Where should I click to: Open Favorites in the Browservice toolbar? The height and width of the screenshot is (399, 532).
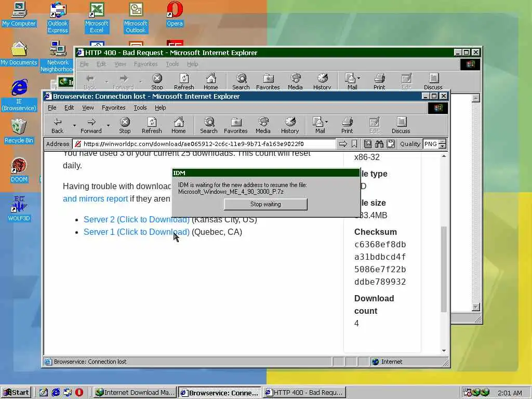click(235, 125)
